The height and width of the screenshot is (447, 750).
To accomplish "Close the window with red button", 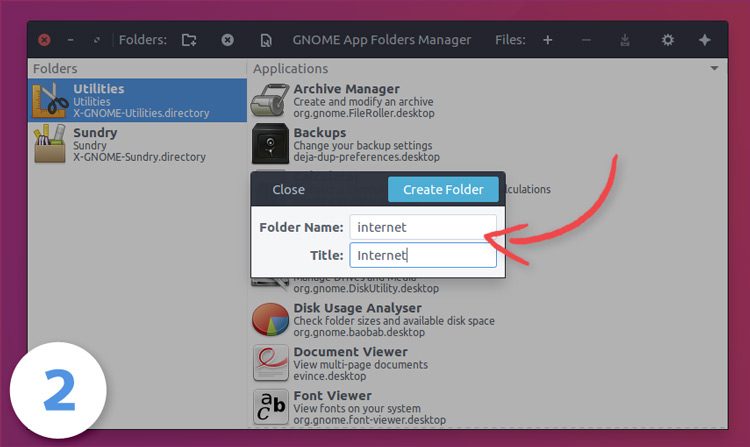I will click(44, 40).
